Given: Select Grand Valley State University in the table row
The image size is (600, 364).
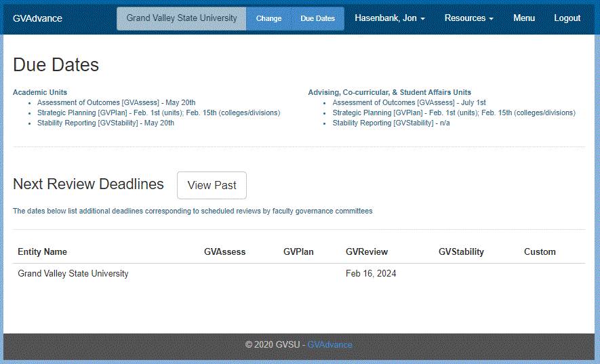Looking at the screenshot, I should pyautogui.click(x=73, y=274).
